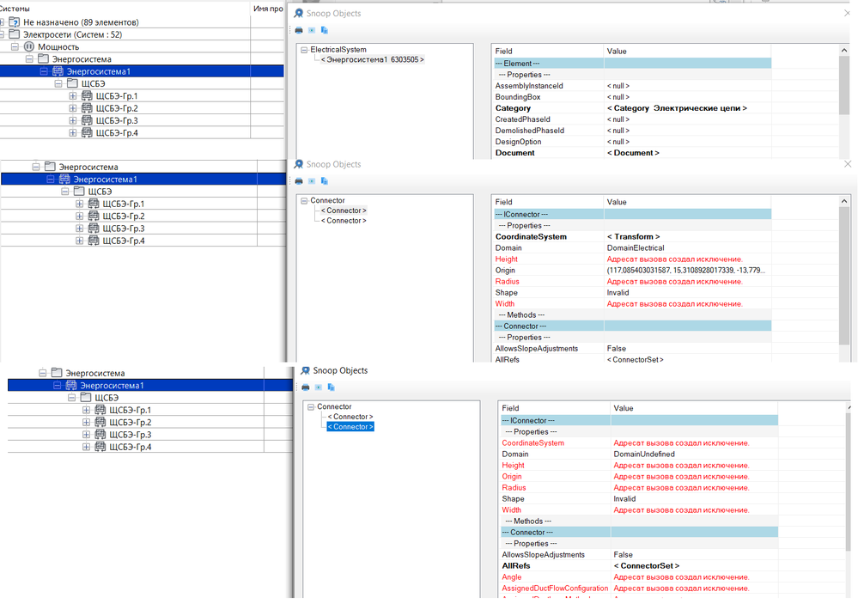The width and height of the screenshot is (858, 616).
Task: Expand the Не назначено (89 элементов) node
Action: point(2,22)
